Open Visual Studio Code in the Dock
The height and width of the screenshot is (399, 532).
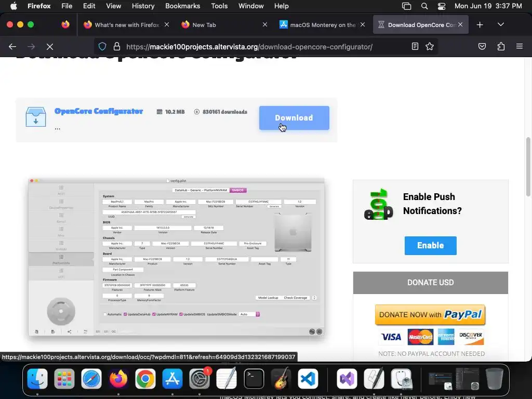tap(308, 378)
